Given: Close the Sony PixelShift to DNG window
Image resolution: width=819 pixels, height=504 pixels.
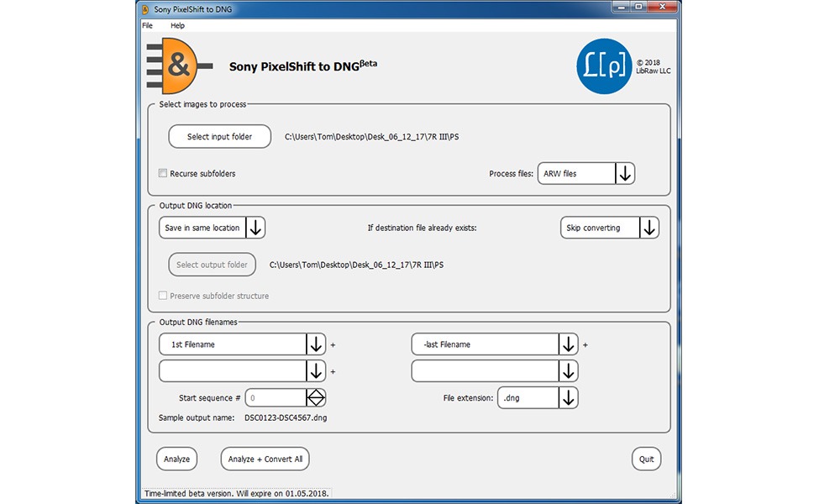Looking at the screenshot, I should (x=662, y=7).
